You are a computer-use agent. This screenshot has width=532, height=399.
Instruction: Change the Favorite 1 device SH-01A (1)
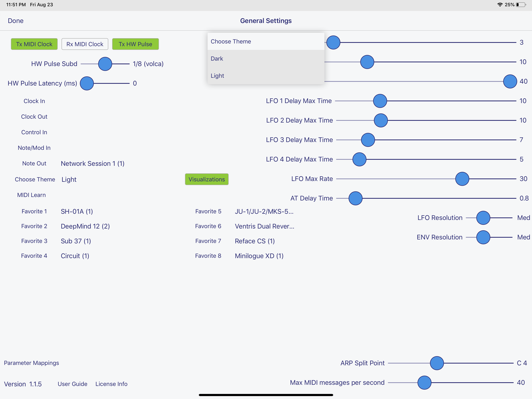pyautogui.click(x=77, y=211)
